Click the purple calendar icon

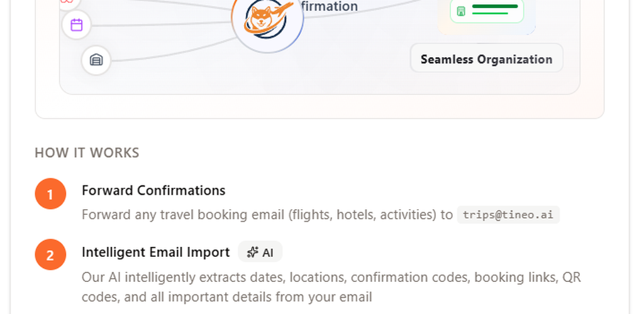pyautogui.click(x=77, y=25)
